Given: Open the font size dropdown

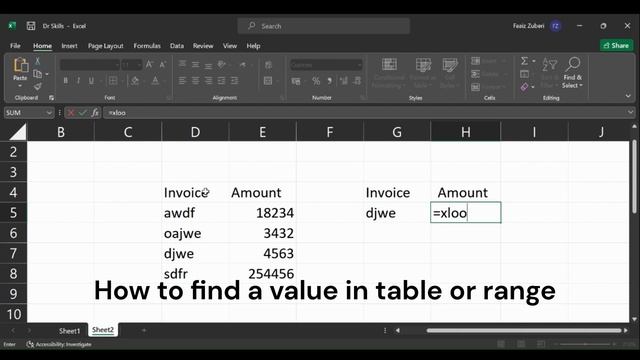Looking at the screenshot, I should point(139,65).
